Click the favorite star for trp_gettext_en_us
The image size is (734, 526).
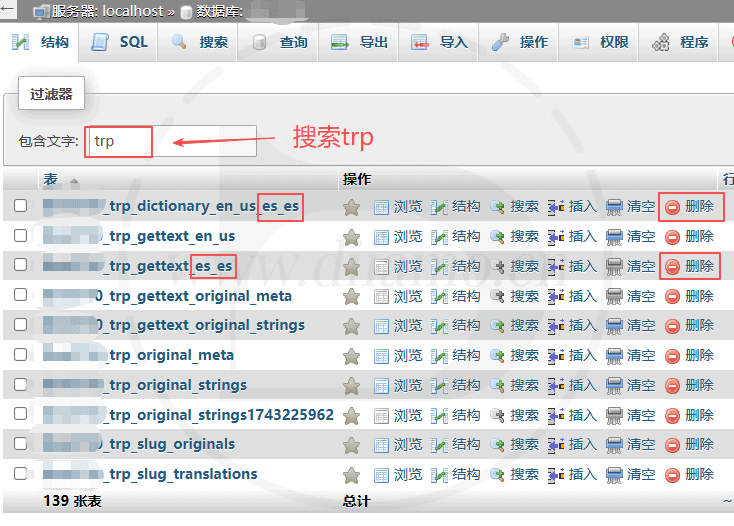coord(351,237)
